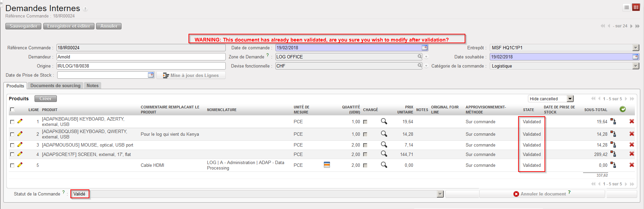644x209 pixels.
Task: Click split line icon for MOUSE row
Action: tap(613, 145)
